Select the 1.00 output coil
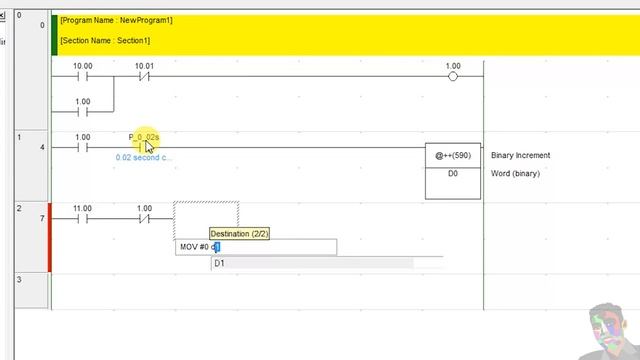The image size is (640, 360). click(x=453, y=76)
